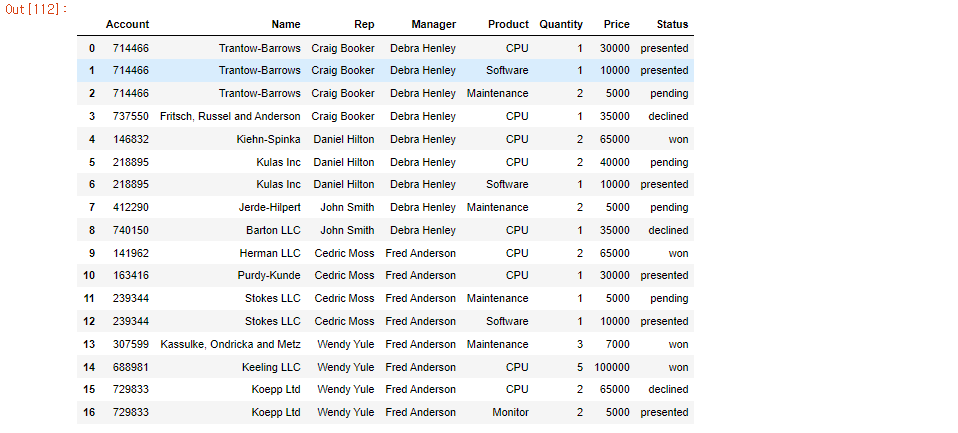The height and width of the screenshot is (433, 958).
Task: Select 'declined' status in Barton LLC row
Action: point(668,230)
